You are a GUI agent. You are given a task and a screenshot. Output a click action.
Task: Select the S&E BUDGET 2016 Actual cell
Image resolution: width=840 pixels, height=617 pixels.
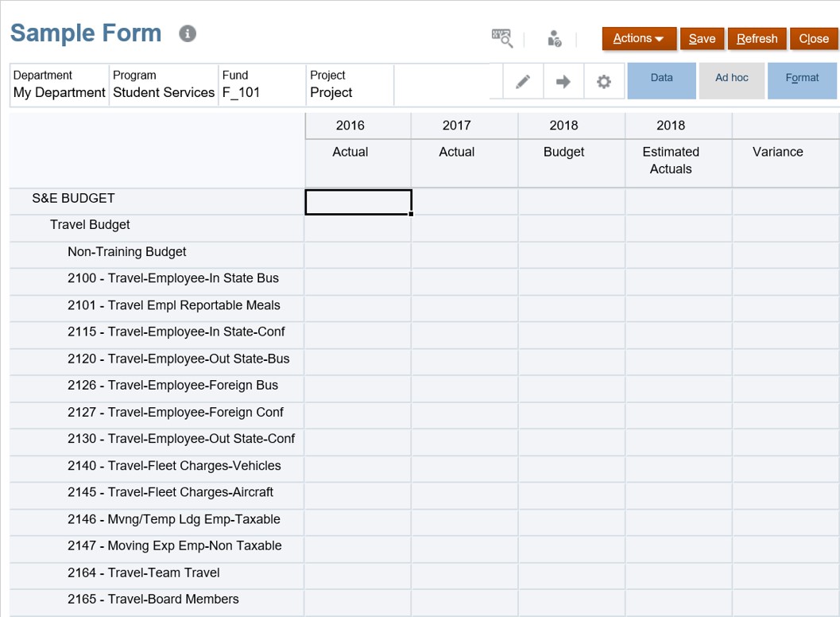point(358,202)
